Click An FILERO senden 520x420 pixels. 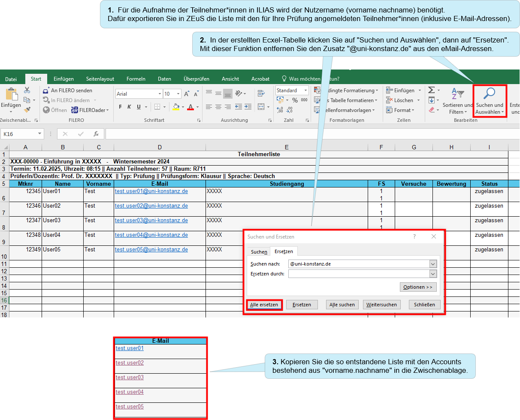coord(68,91)
